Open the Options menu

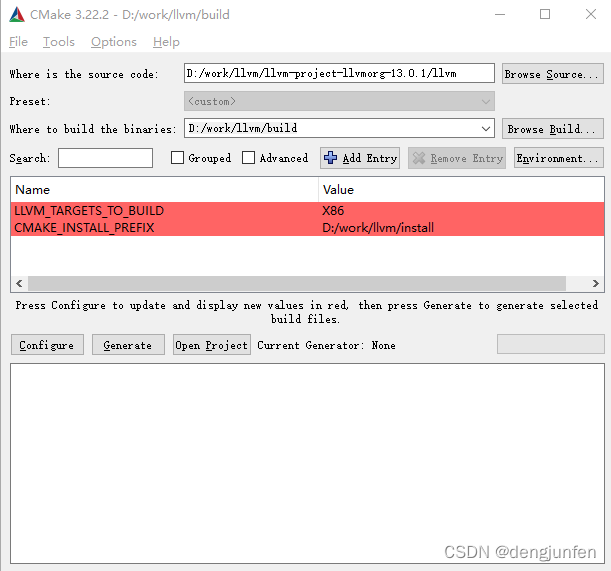pyautogui.click(x=114, y=42)
